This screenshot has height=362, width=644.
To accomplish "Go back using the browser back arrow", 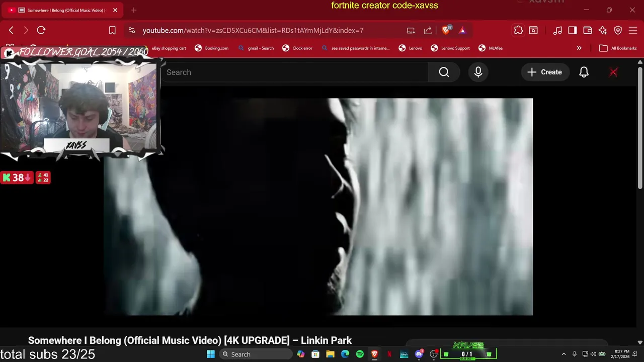I will tap(11, 30).
